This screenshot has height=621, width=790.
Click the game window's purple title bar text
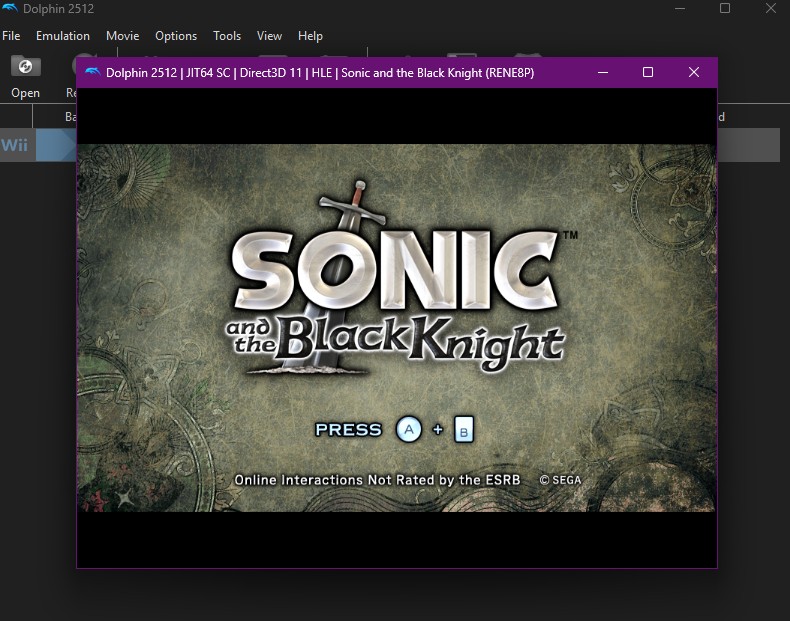click(320, 72)
